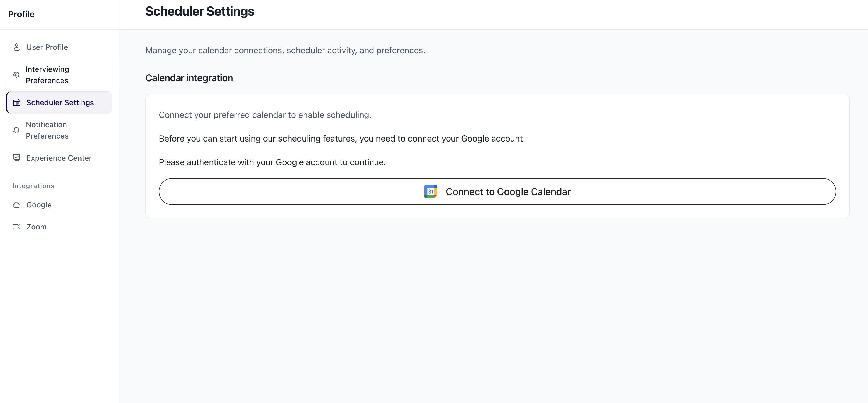This screenshot has width=868, height=403.
Task: Open the Zoom integration settings
Action: point(59,227)
